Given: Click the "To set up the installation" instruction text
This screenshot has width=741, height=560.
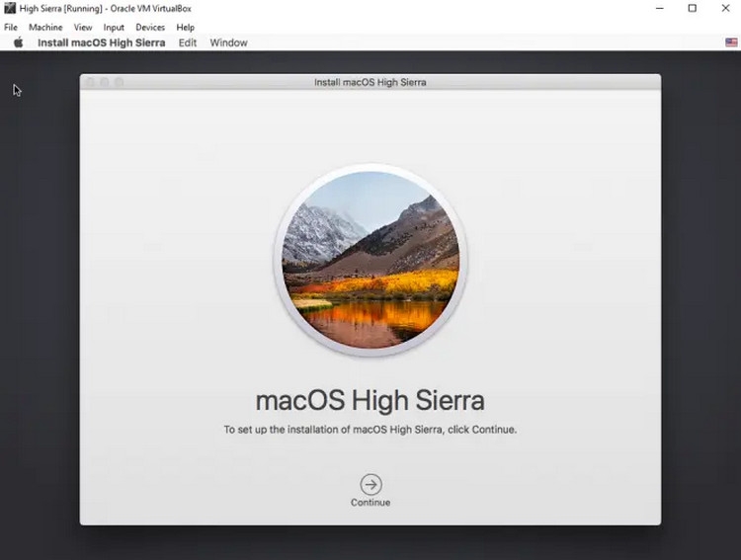Looking at the screenshot, I should [370, 430].
